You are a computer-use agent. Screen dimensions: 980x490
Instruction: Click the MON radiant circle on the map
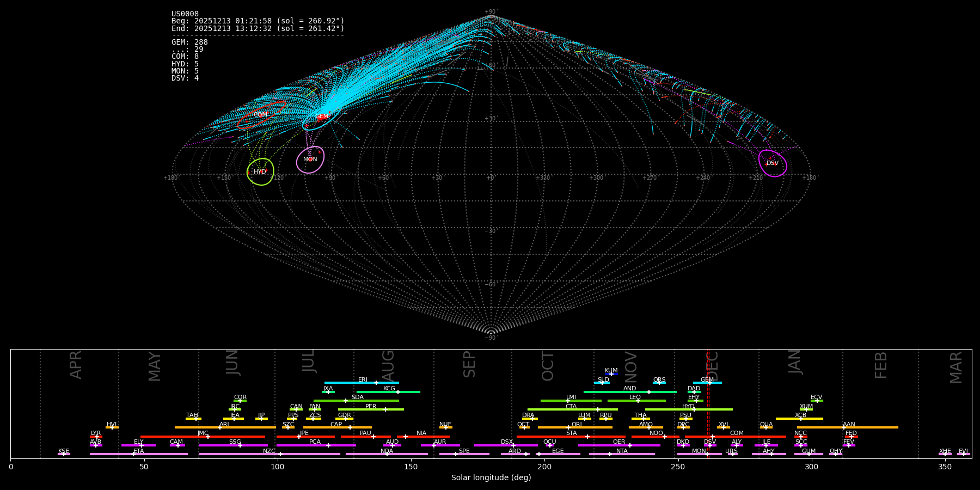(310, 160)
